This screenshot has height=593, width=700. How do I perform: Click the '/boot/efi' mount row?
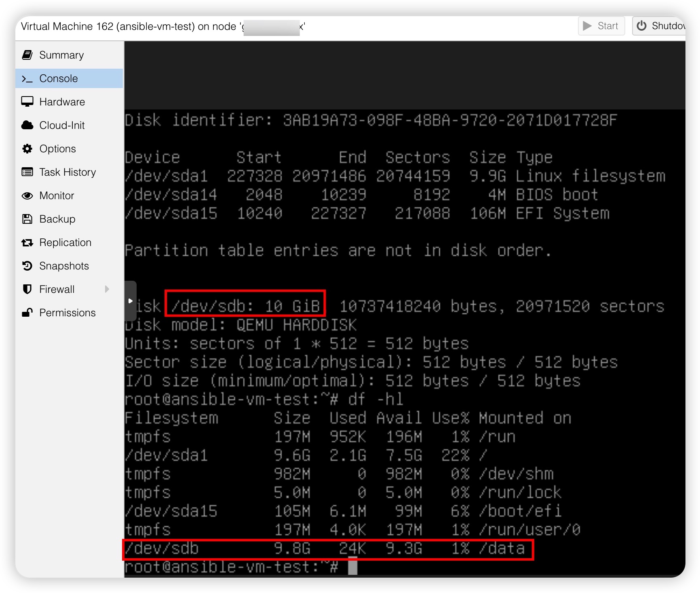tap(343, 511)
